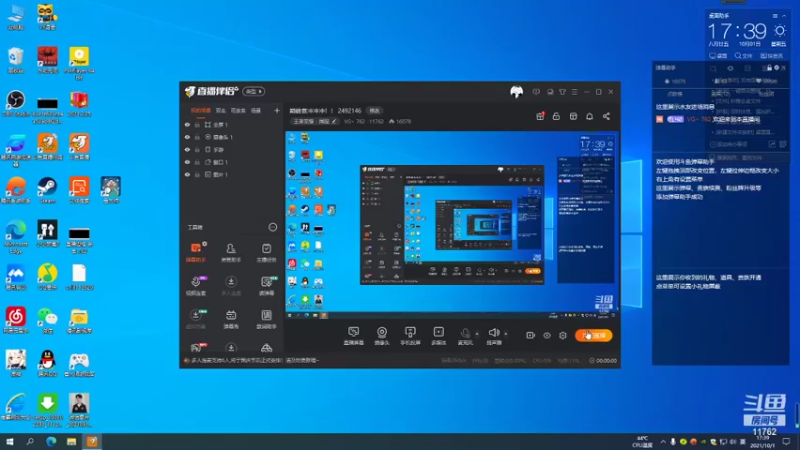Open the gift box icon with red badge
Viewport: 800px width, 450px height.
click(540, 116)
